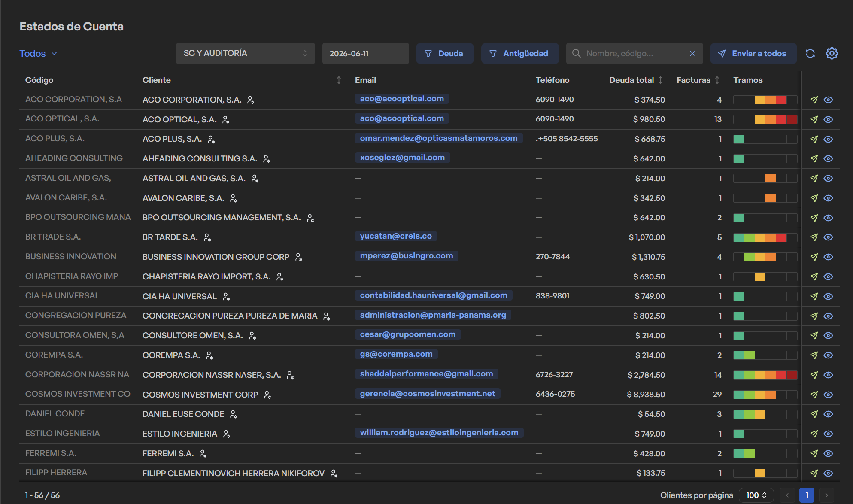This screenshot has width=853, height=504.
Task: Edit contact icon next to ASTRAL OIL AND GAS, S.A.
Action: (x=255, y=179)
